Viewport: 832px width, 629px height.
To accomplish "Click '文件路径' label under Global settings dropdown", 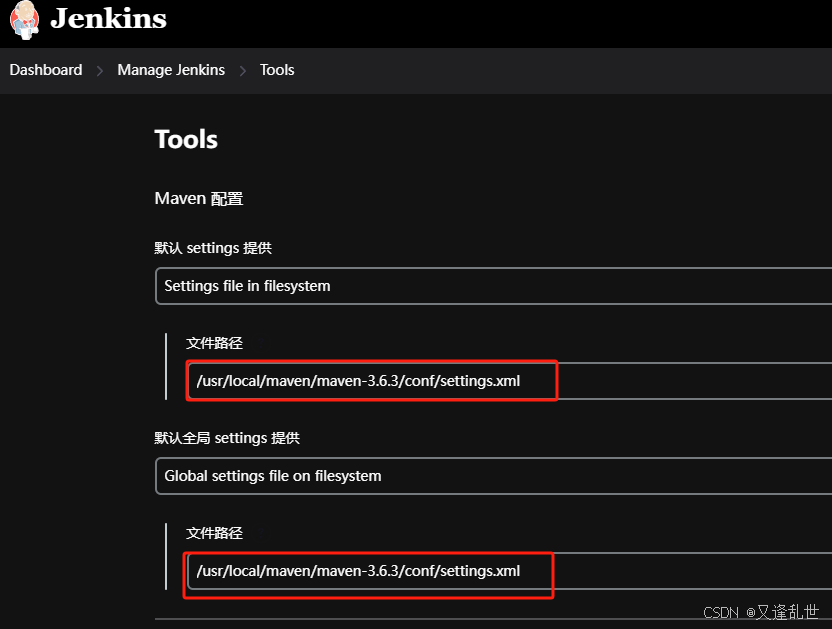I will coord(214,533).
